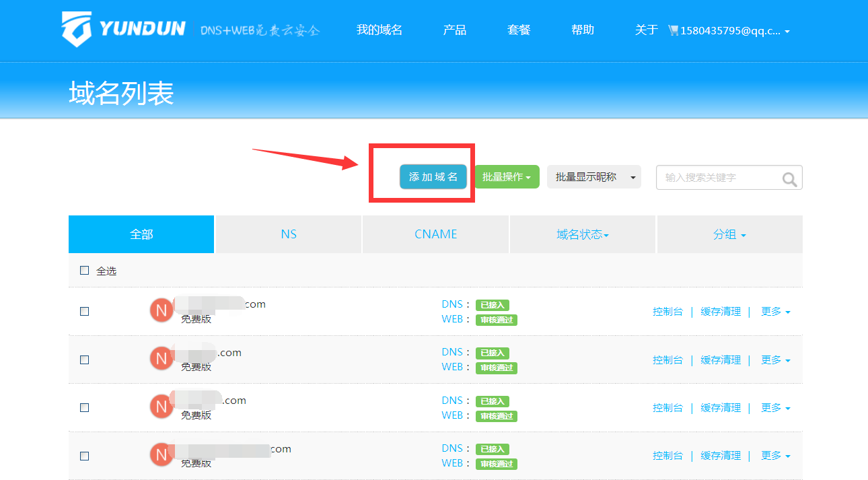Switch to the CNAME tab
Viewport: 868px width, 480px height.
tap(435, 234)
